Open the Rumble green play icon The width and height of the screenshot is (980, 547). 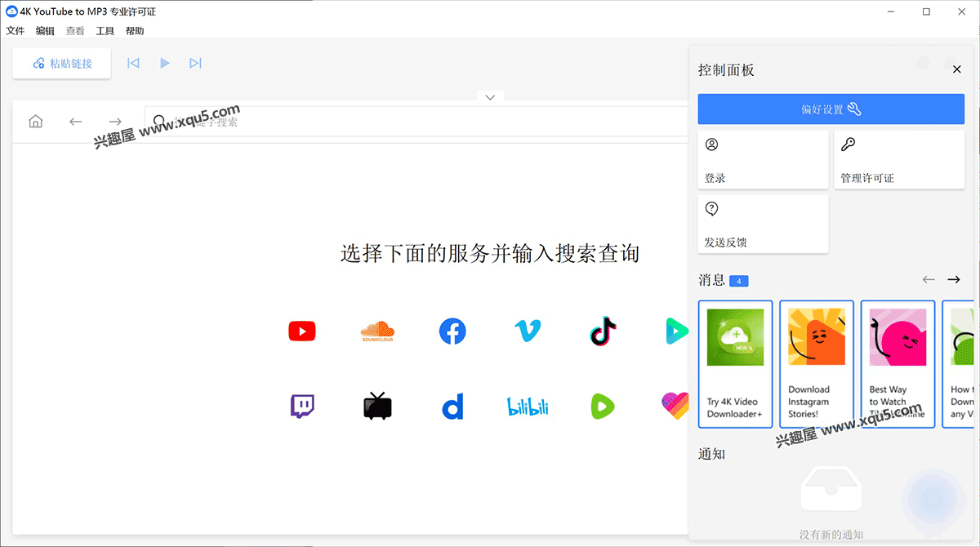[x=603, y=406]
